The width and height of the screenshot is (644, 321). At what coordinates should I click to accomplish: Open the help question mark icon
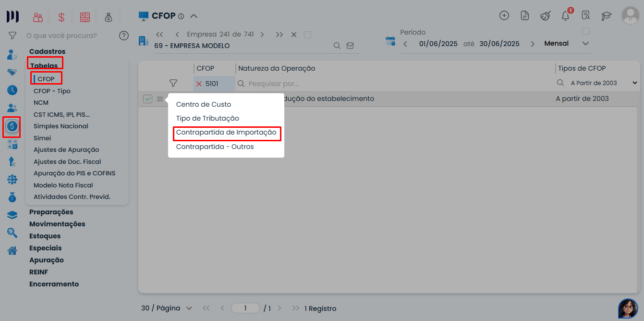click(124, 36)
